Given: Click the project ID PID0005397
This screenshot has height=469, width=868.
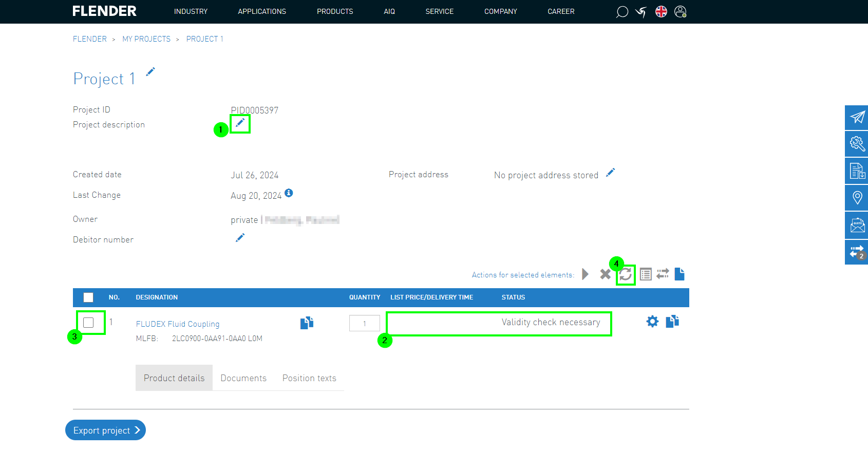Looking at the screenshot, I should click(x=255, y=110).
